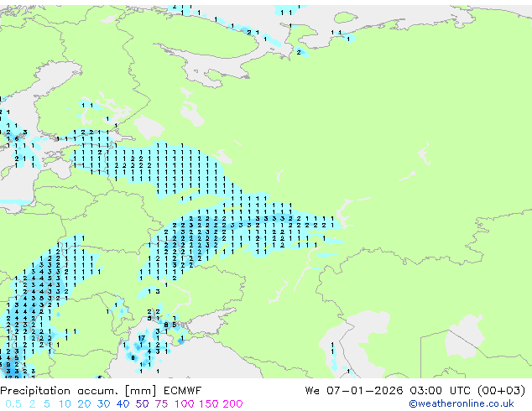532x411 pixels.
Task: Click the 'Precipitation accum.' title text
Action: [x=59, y=391]
